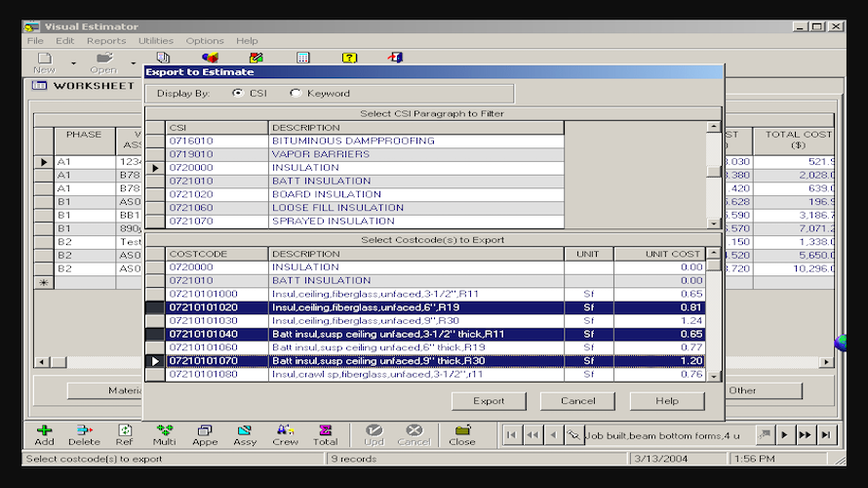This screenshot has width=868, height=488.
Task: Open the Utilities menu
Action: (x=156, y=41)
